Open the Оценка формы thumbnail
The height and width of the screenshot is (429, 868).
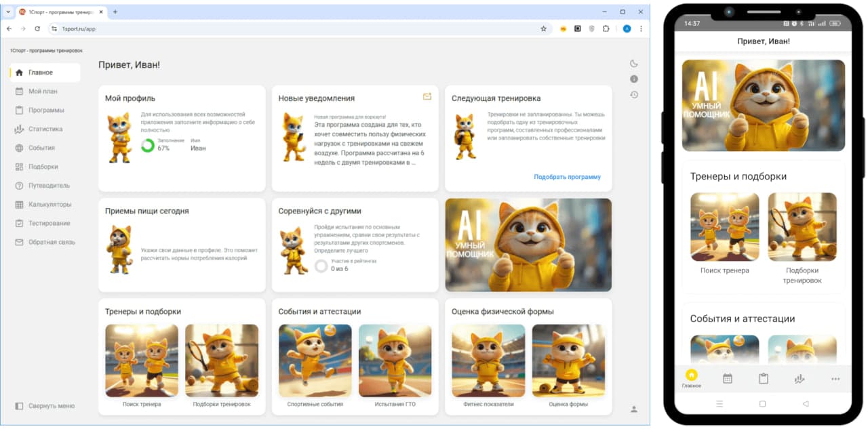[568, 361]
